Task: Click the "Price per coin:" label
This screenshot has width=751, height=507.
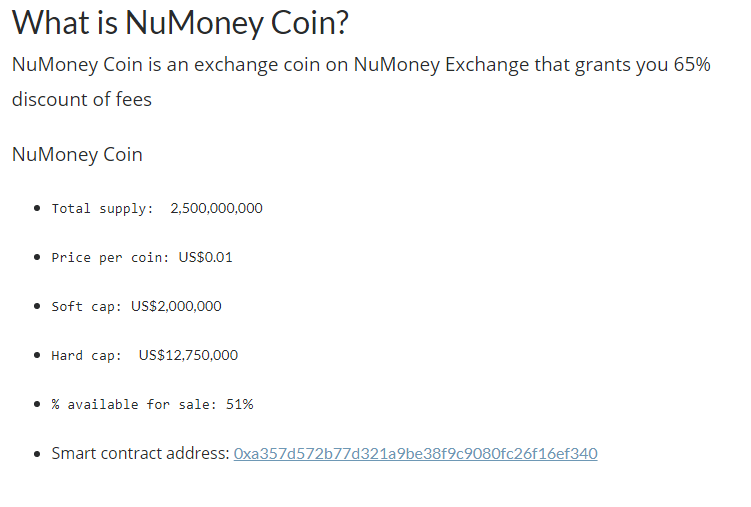Action: tap(110, 258)
